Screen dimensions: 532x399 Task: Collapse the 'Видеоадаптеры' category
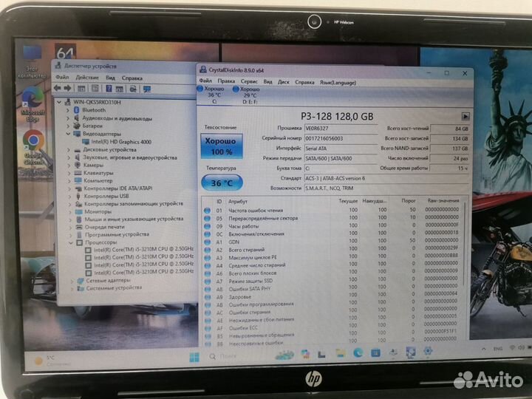pyautogui.click(x=68, y=134)
